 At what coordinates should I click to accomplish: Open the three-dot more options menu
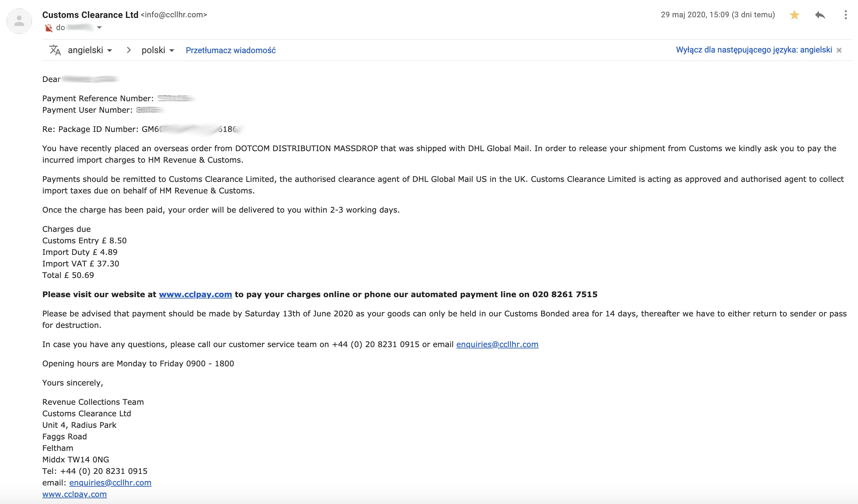846,15
